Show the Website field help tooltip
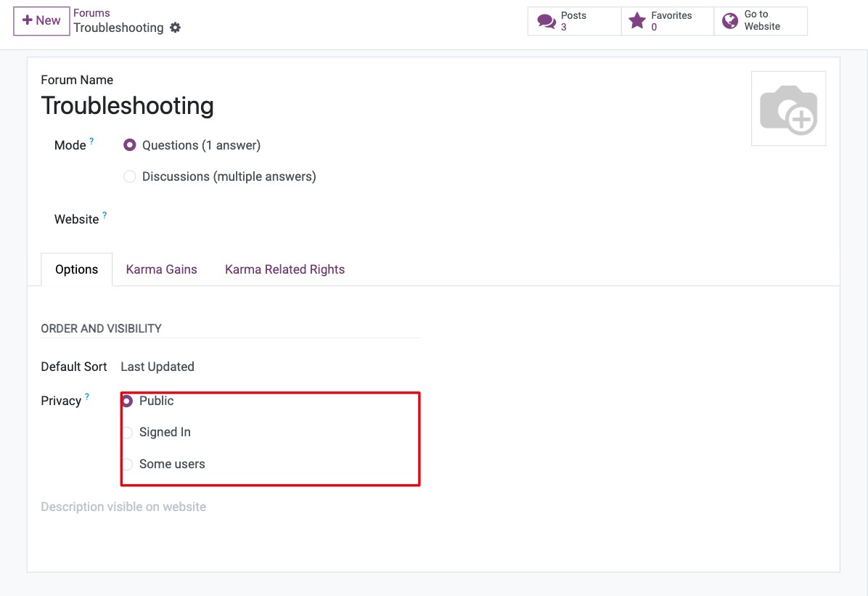 click(105, 215)
